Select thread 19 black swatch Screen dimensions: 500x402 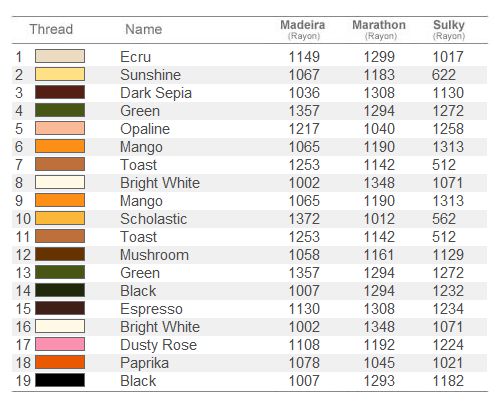pyautogui.click(x=60, y=380)
